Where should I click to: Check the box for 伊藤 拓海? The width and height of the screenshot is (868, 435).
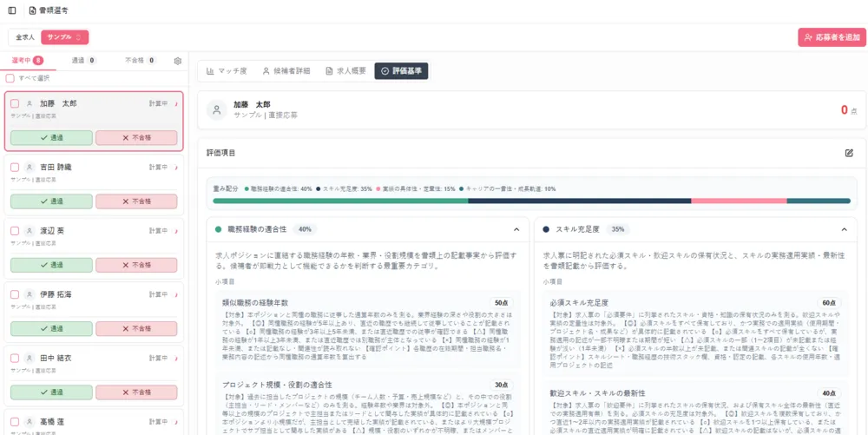click(x=15, y=294)
